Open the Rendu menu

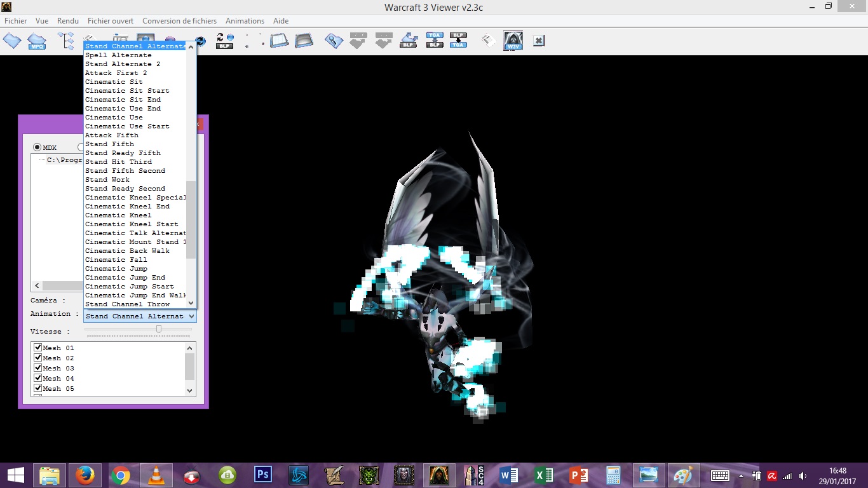tap(68, 21)
